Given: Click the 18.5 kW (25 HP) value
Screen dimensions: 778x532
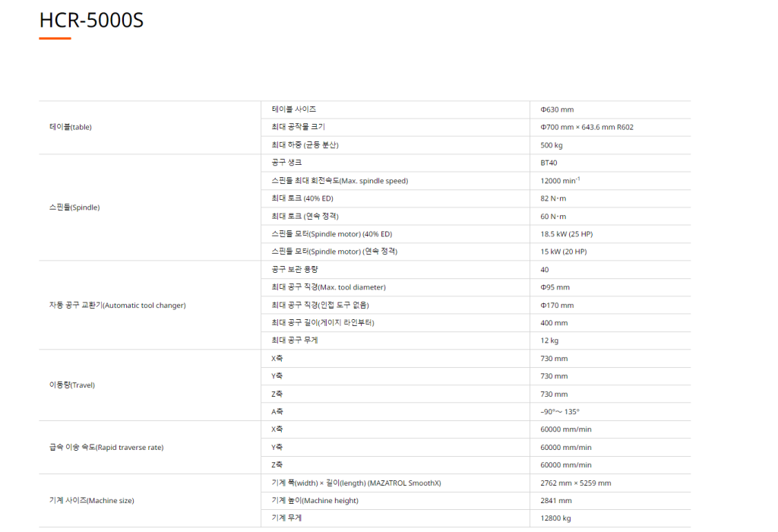Looking at the screenshot, I should coord(563,234).
